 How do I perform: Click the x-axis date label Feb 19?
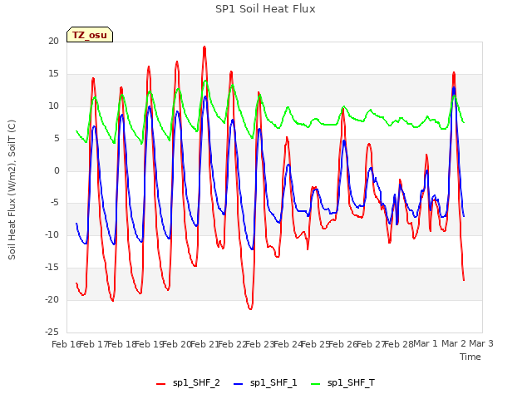click(149, 344)
